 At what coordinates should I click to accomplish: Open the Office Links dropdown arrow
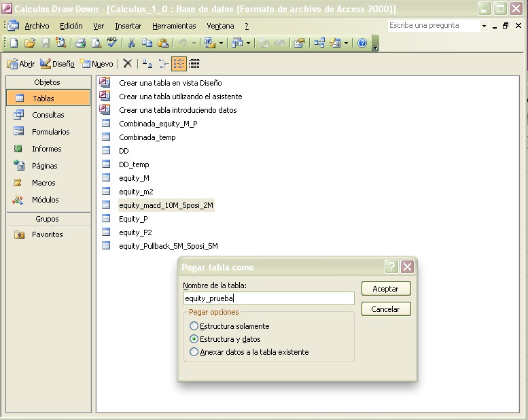click(x=222, y=43)
